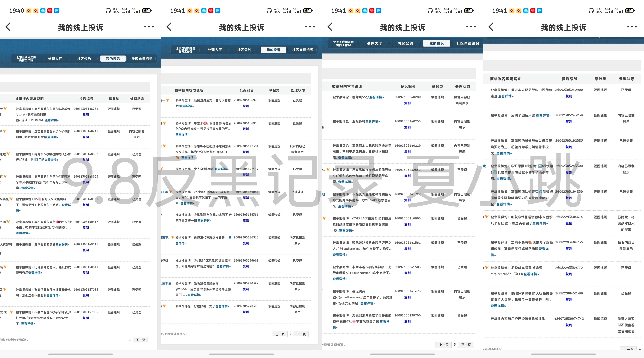Copy complaint number 26092305156973
This screenshot has height=358, width=644.
[246, 106]
